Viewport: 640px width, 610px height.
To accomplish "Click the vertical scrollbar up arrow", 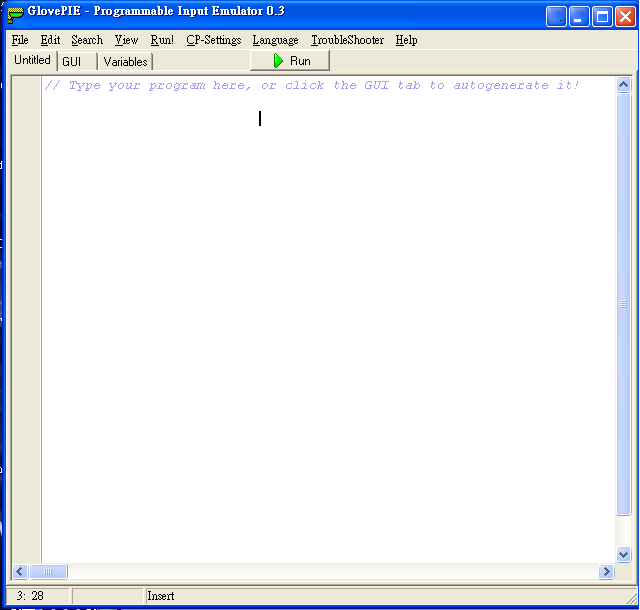I will coord(623,85).
